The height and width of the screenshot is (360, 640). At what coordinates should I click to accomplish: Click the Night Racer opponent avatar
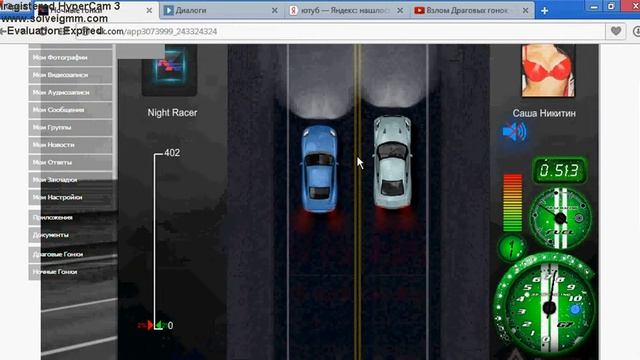(x=169, y=70)
